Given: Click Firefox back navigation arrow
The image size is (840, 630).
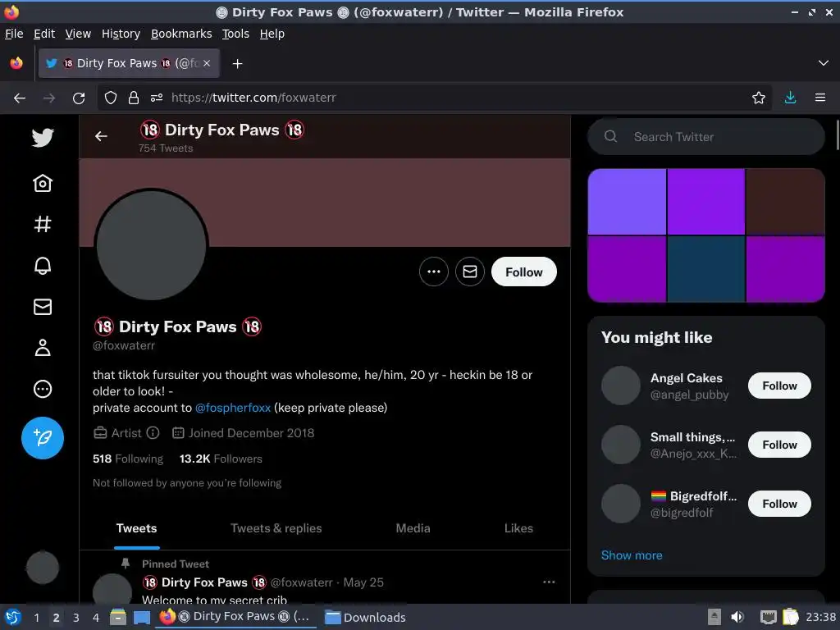Looking at the screenshot, I should point(20,98).
